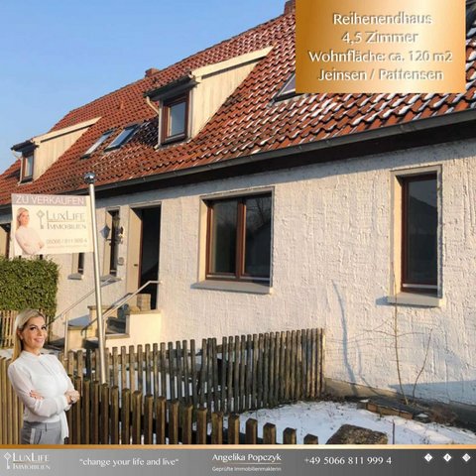The image size is (476, 476).
Task: Select the phone number +49 5066 811 999 4
Action: 348,460
